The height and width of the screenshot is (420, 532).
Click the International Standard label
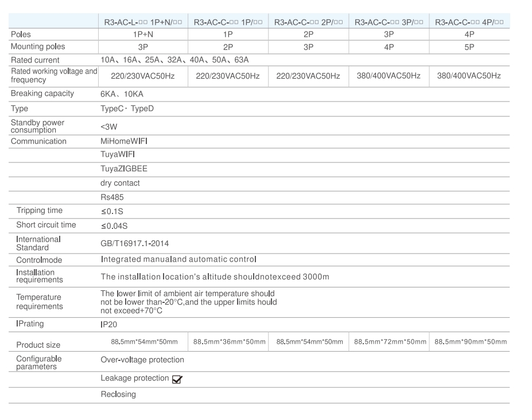coord(38,243)
